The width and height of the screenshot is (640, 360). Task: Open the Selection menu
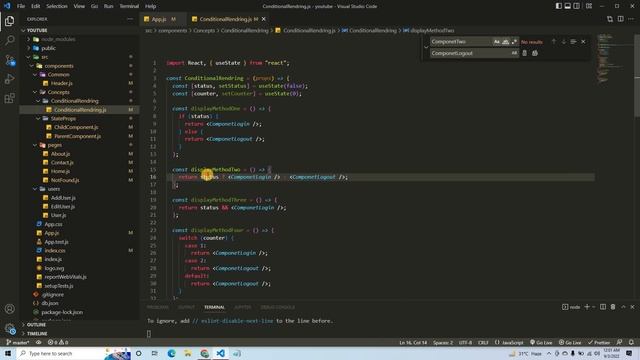(x=57, y=6)
